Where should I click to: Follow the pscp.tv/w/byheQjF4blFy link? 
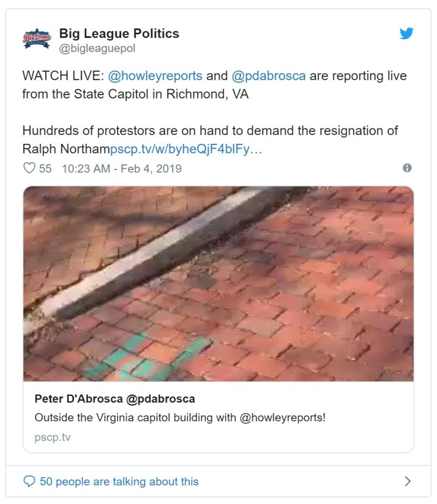coord(186,149)
